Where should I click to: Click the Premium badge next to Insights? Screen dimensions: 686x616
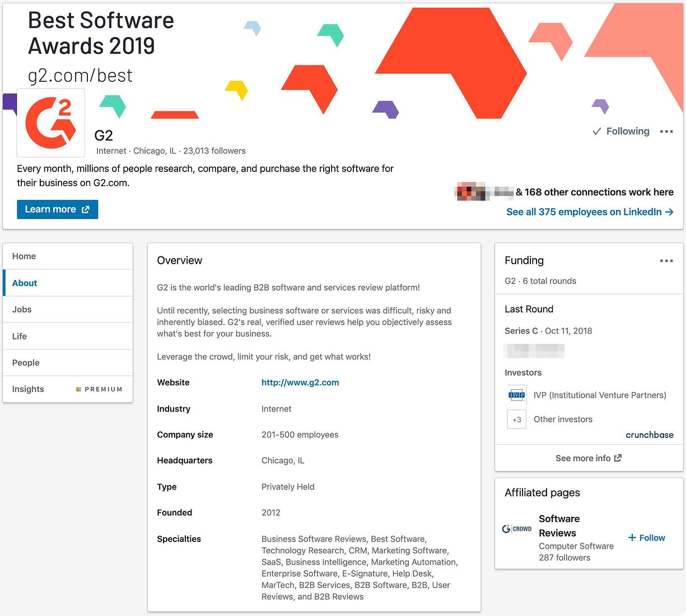(99, 389)
